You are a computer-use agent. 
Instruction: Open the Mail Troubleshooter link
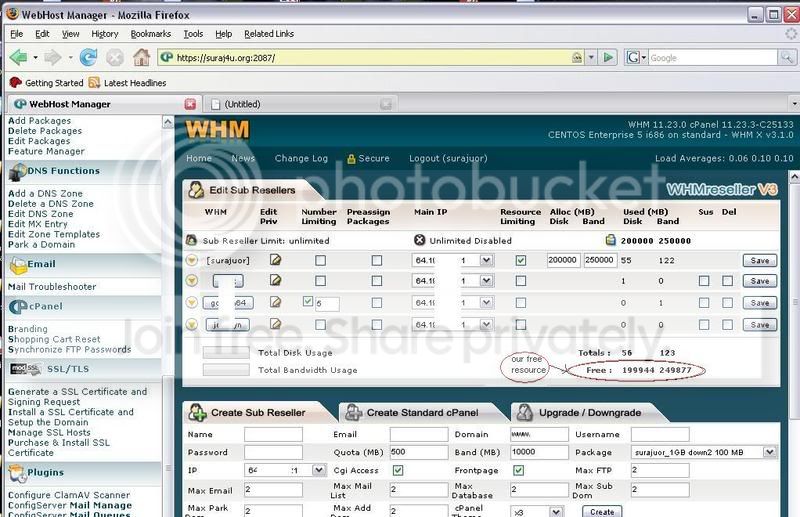tap(52, 287)
